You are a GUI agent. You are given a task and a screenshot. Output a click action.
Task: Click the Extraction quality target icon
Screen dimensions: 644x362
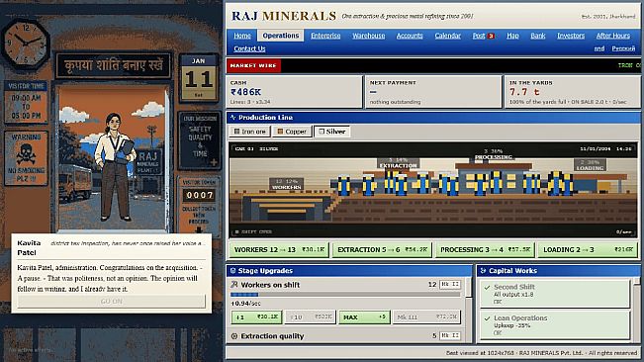click(x=234, y=336)
